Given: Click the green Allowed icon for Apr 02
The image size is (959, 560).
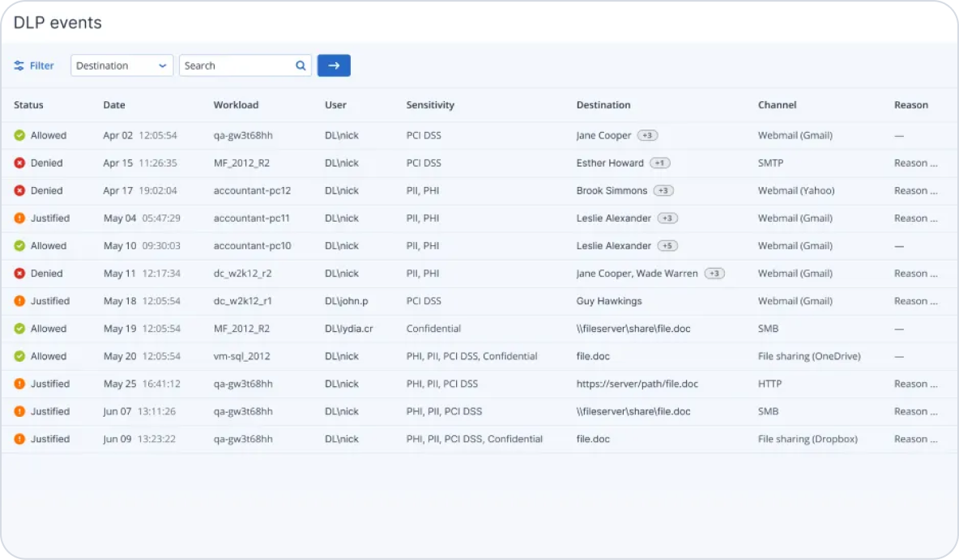Looking at the screenshot, I should 19,136.
